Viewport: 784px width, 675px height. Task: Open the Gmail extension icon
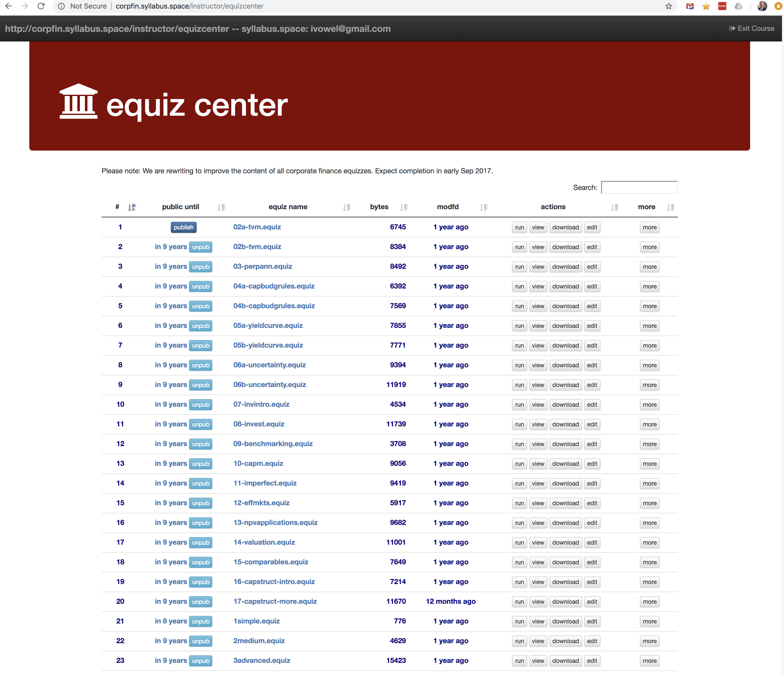tap(690, 6)
